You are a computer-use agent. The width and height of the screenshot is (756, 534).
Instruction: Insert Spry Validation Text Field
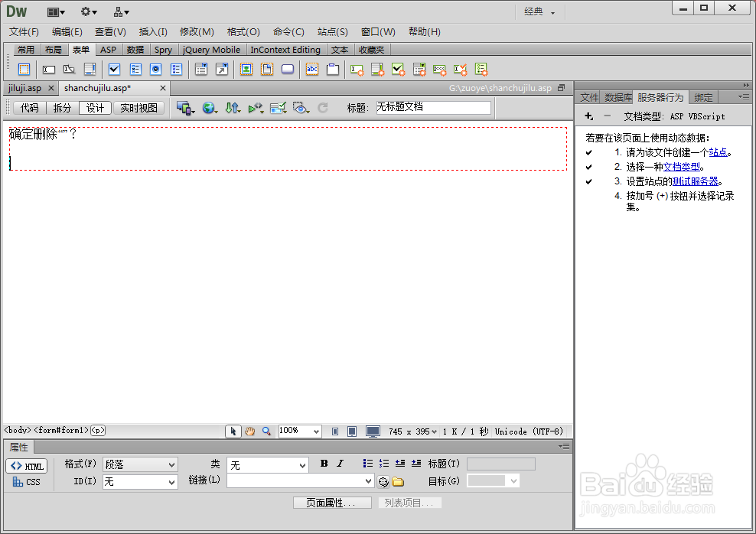click(357, 70)
